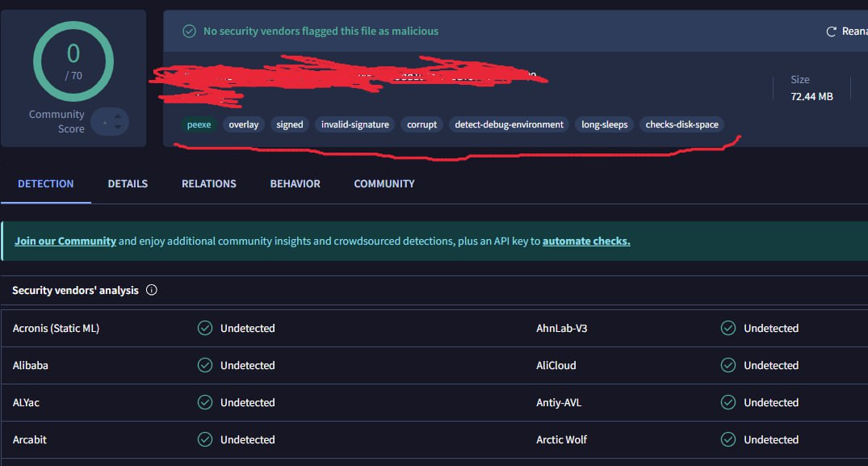Click the vendor name AhnLab-V3
Image resolution: width=868 pixels, height=466 pixels.
point(561,328)
